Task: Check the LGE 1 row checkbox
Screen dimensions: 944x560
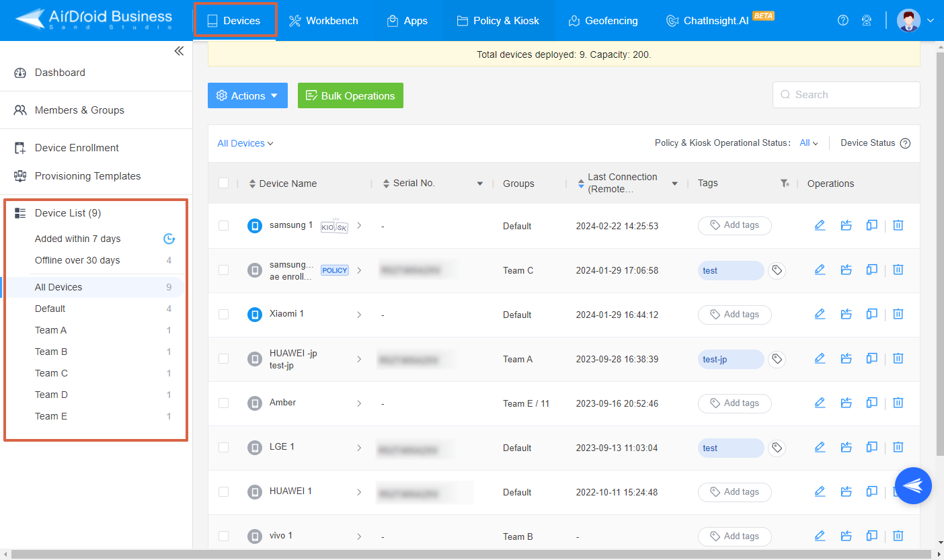Action: coord(224,448)
